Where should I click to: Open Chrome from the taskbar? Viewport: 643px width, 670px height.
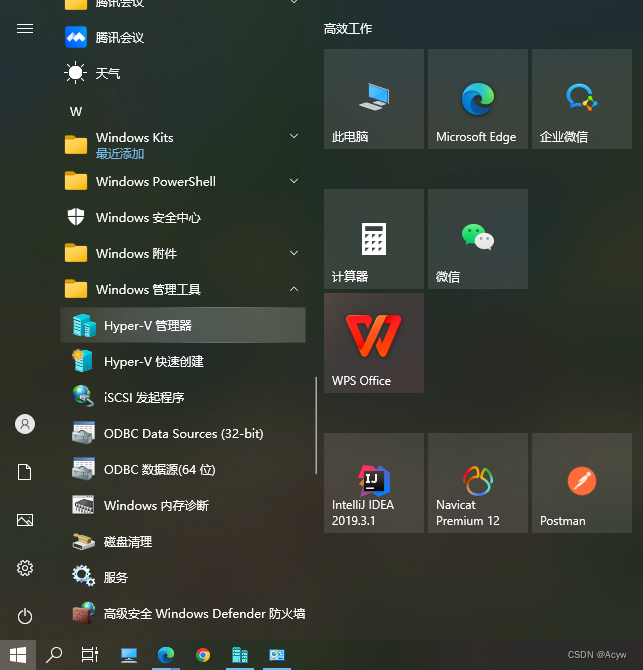coord(203,655)
